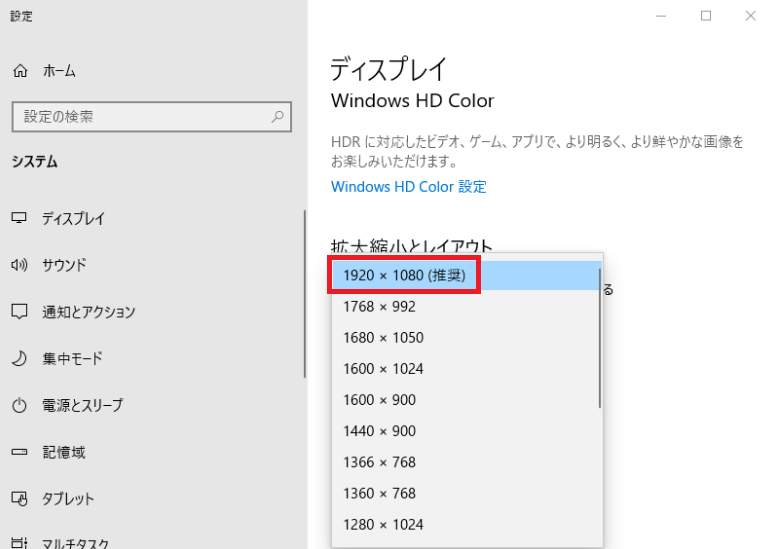Screen dimensions: 773x549
Task: Click the Multitasking icon
Action: pyautogui.click(x=19, y=543)
